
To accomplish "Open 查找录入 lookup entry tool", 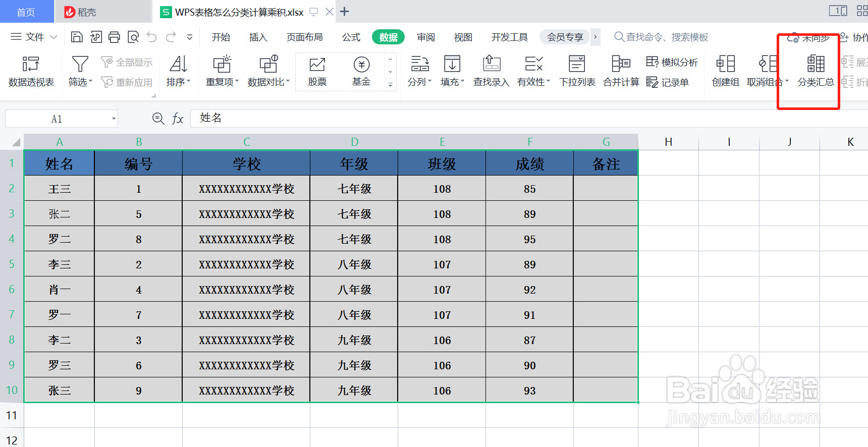I will coord(491,71).
